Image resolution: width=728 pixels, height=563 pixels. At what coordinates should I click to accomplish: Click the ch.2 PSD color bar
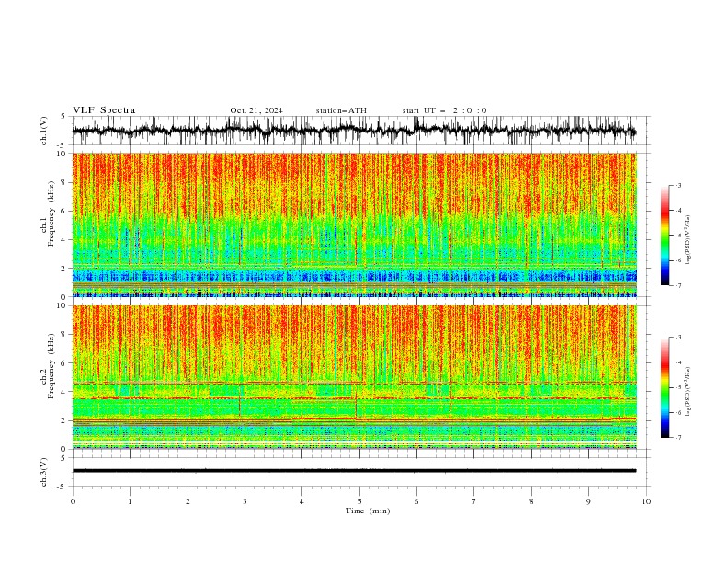[665, 387]
